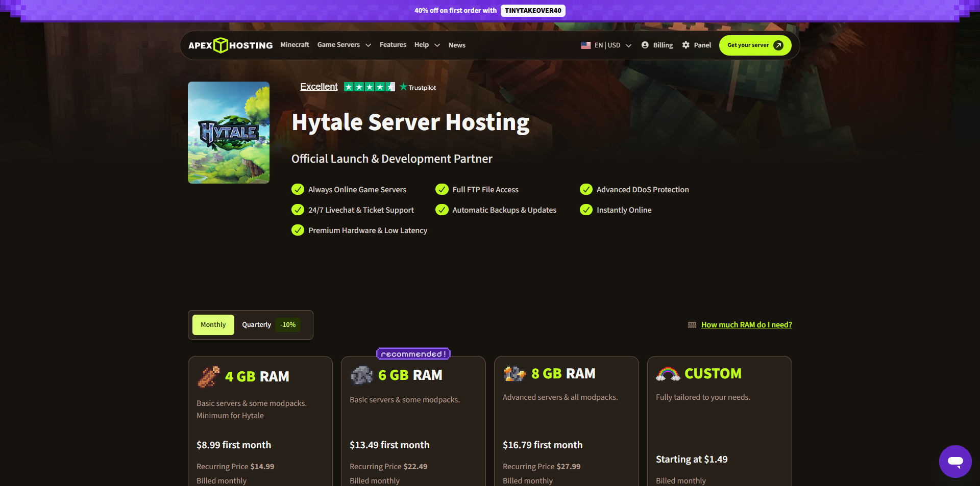Click Fully tailored to your needs text
The image size is (980, 486).
tap(703, 397)
